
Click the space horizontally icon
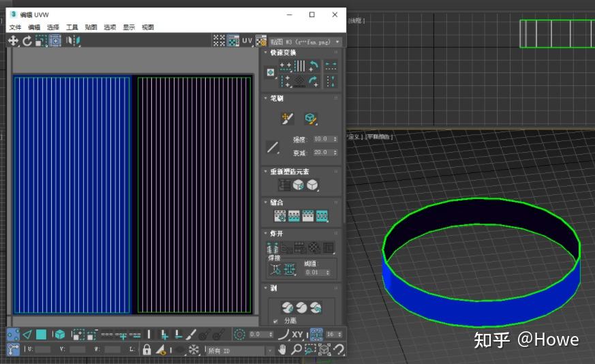(x=331, y=66)
